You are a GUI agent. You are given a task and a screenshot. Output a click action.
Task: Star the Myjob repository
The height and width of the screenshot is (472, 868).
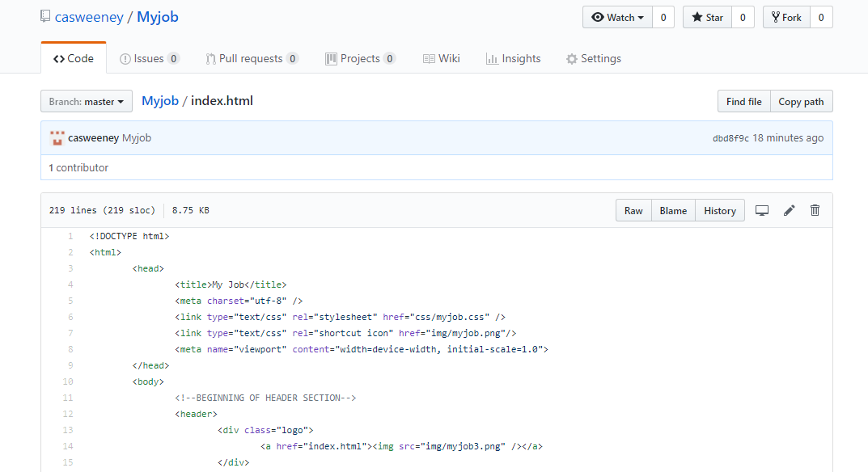(x=708, y=17)
